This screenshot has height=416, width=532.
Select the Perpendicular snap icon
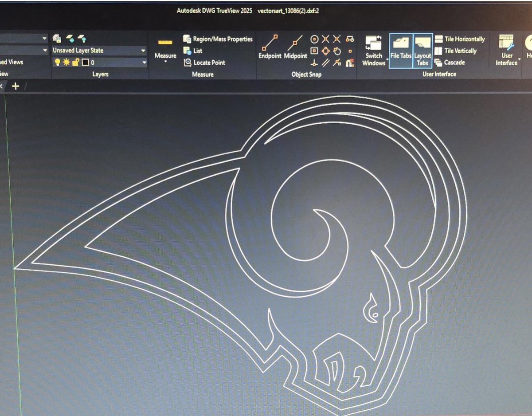click(x=314, y=63)
